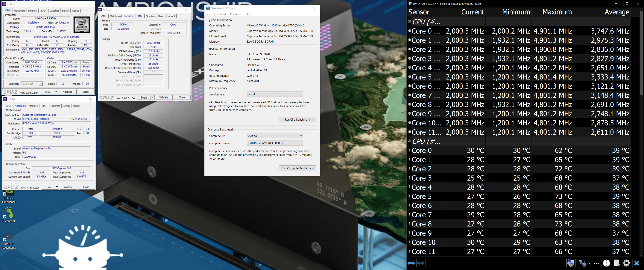
Task: Open Socket #1 selection dropdown in CPU-Z
Action: [32, 84]
